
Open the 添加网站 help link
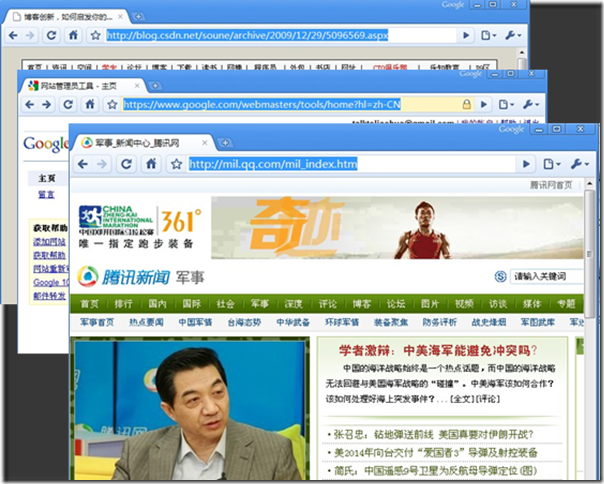click(x=49, y=242)
